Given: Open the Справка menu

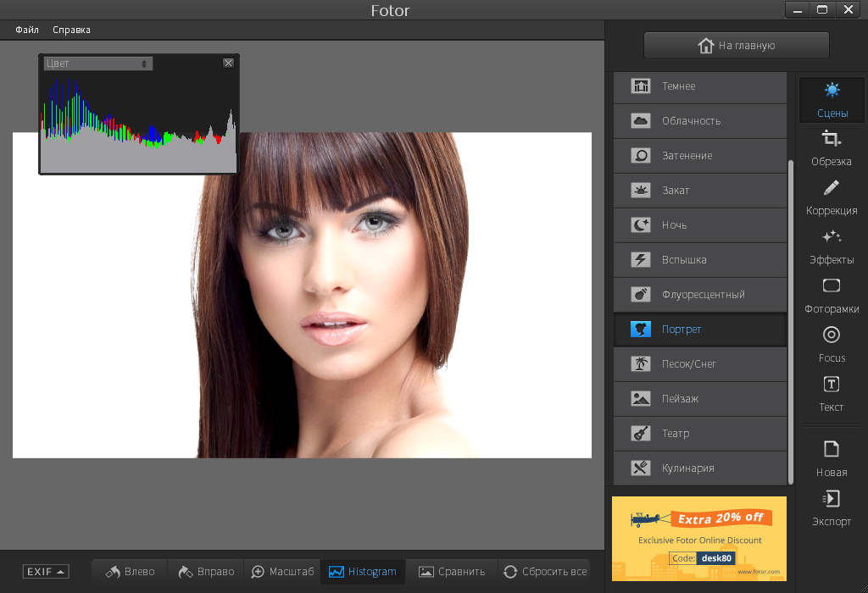Looking at the screenshot, I should (71, 30).
